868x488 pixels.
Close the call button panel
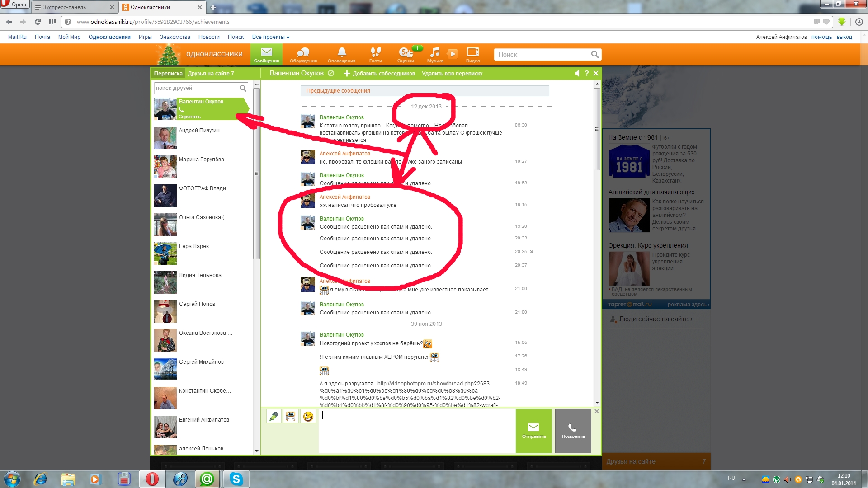597,411
